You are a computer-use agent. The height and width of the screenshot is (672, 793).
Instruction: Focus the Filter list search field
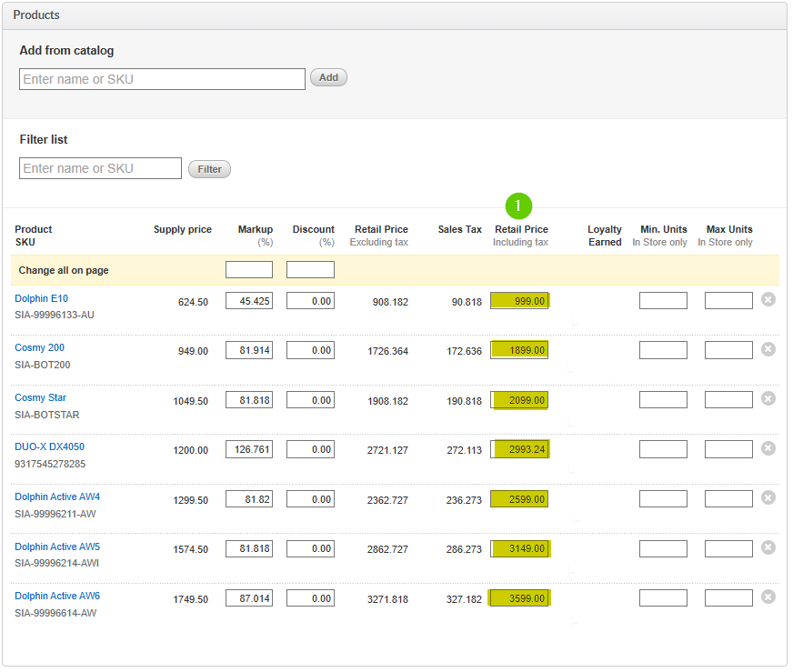click(100, 168)
